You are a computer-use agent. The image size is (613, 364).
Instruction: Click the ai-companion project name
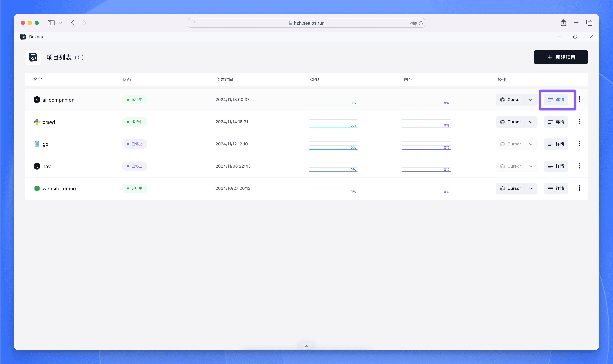click(x=58, y=100)
